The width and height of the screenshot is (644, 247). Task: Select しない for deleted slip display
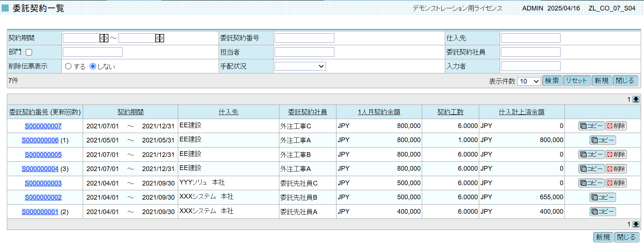(93, 66)
